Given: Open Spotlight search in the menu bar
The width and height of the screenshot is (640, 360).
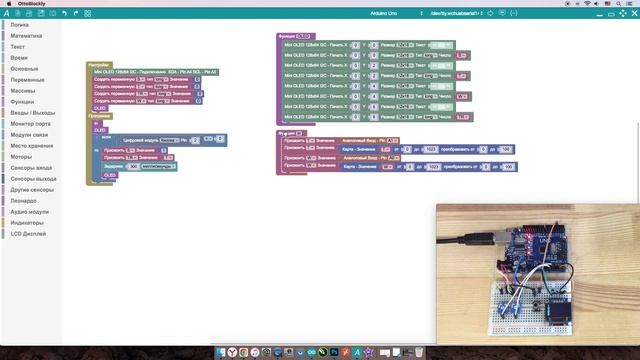Looking at the screenshot, I should [x=618, y=3].
